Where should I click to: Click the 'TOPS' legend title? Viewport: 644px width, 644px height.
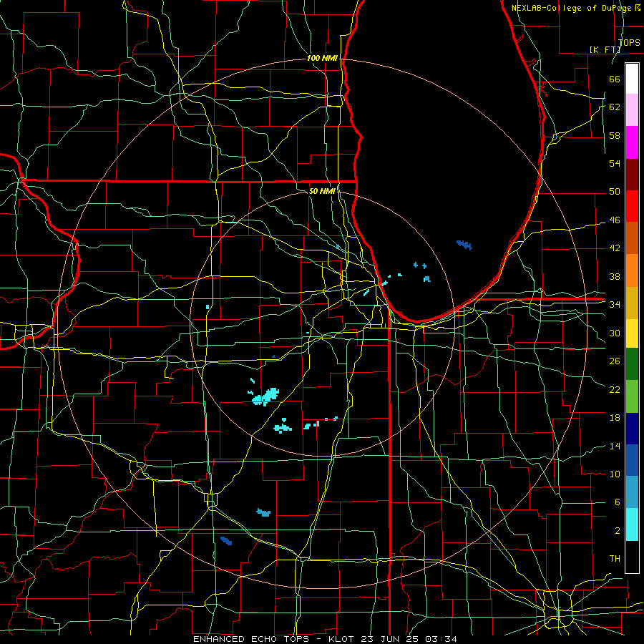[x=629, y=42]
